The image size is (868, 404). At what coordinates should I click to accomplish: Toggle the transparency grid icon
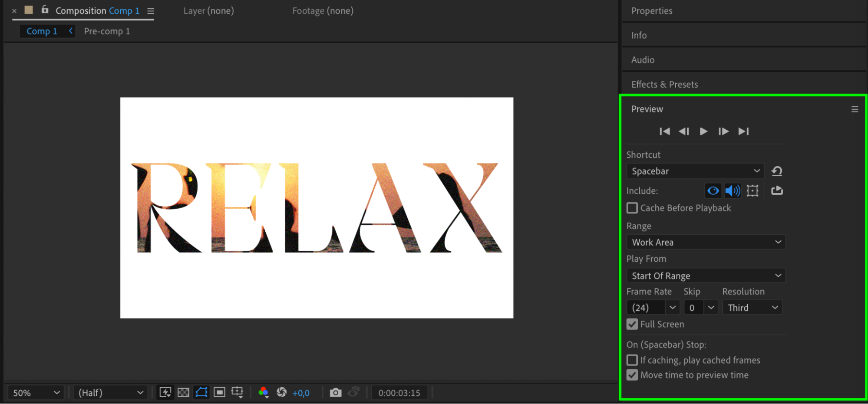[183, 393]
